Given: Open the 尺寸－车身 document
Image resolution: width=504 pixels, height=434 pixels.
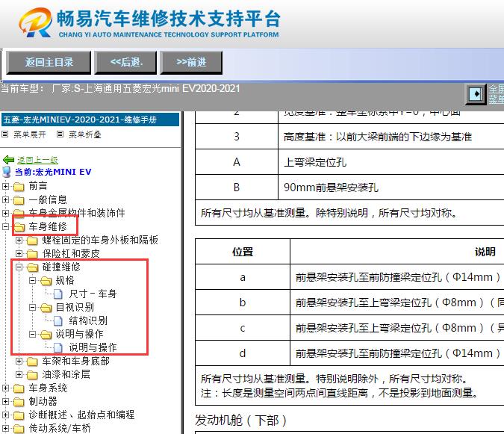Looking at the screenshot, I should click(x=93, y=294).
